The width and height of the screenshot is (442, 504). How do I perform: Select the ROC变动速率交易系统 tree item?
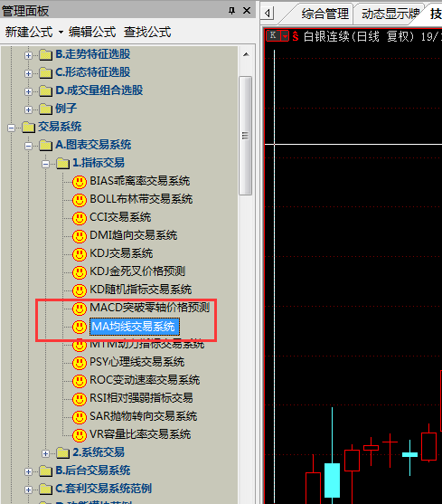point(145,380)
